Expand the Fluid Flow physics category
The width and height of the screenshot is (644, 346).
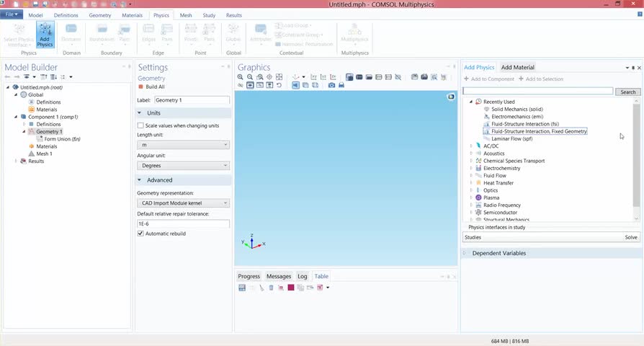(471, 175)
